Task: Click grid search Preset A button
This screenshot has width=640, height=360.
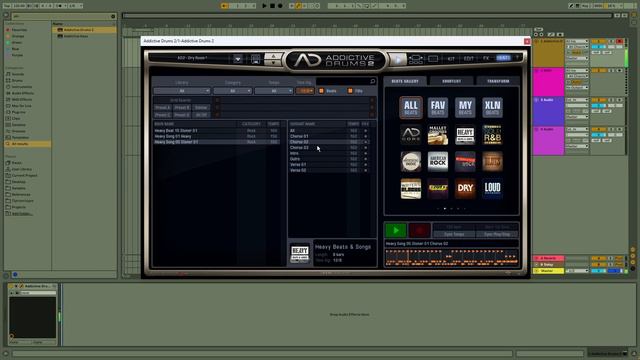Action: coord(162,108)
